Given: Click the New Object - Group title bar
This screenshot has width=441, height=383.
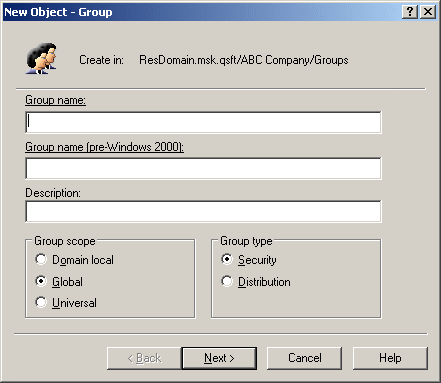Looking at the screenshot, I should [x=200, y=12].
